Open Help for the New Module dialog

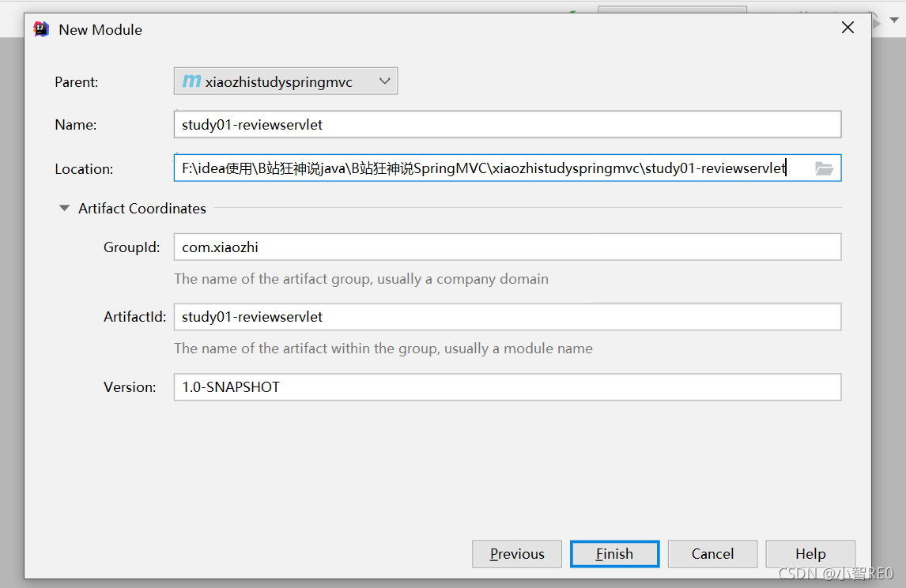(x=810, y=554)
